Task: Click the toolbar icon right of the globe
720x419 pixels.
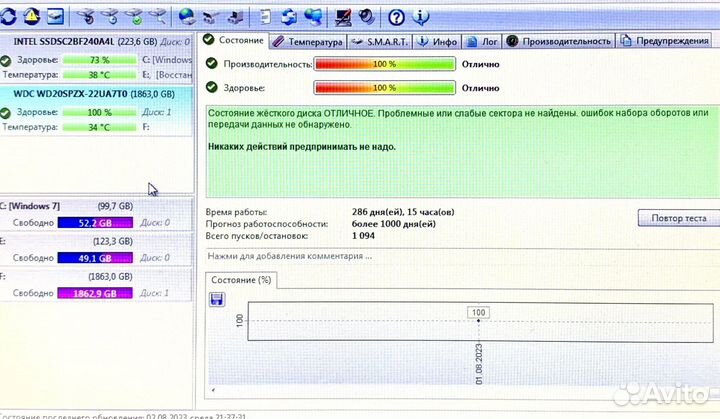Action: point(211,17)
